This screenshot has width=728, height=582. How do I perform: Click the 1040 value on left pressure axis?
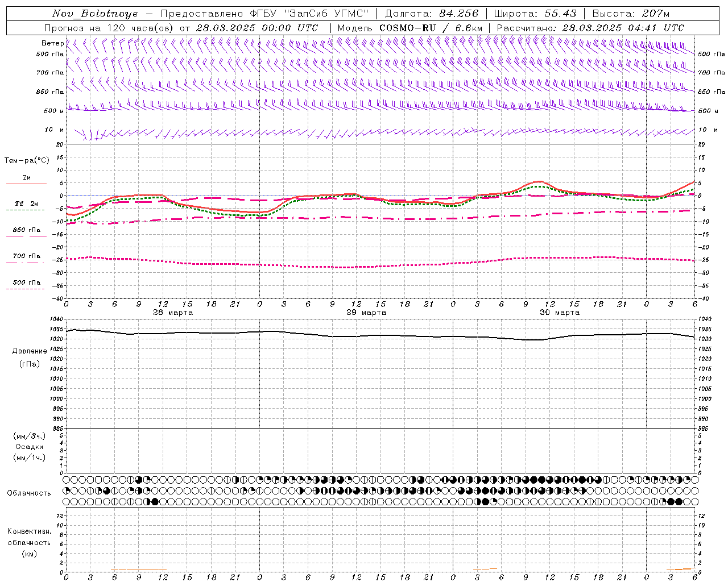57,319
